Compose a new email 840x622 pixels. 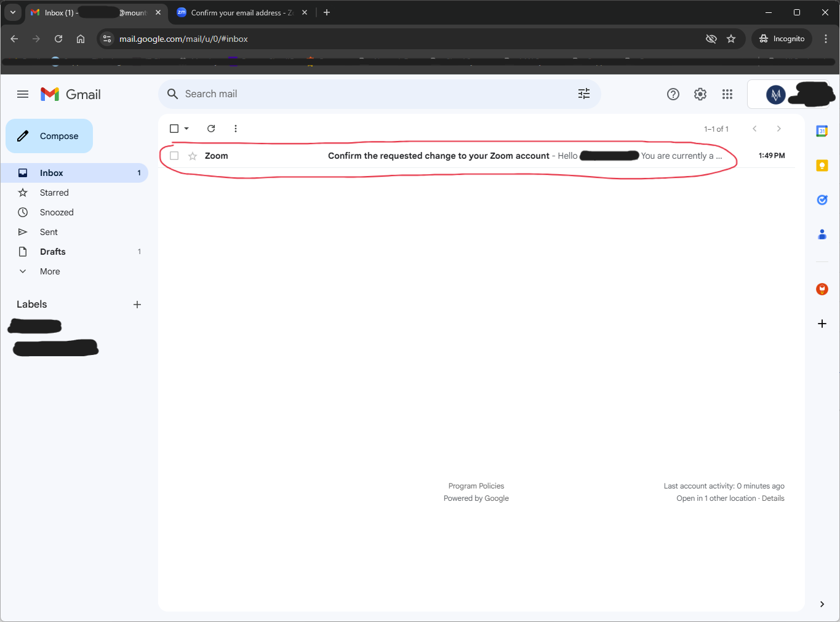pos(49,136)
